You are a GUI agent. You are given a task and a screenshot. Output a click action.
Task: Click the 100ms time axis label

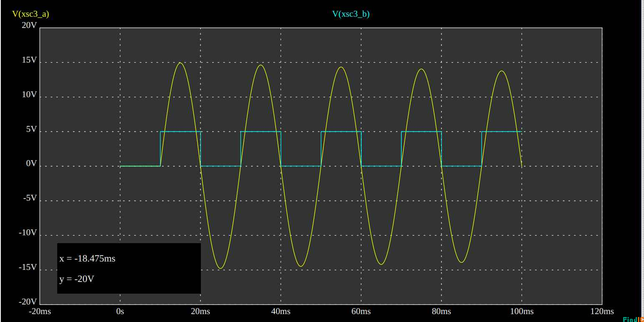coord(522,312)
